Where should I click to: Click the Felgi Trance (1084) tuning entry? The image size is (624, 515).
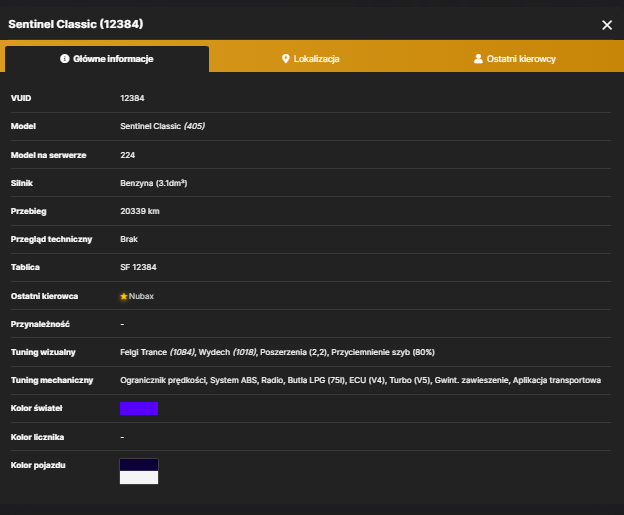click(x=158, y=352)
